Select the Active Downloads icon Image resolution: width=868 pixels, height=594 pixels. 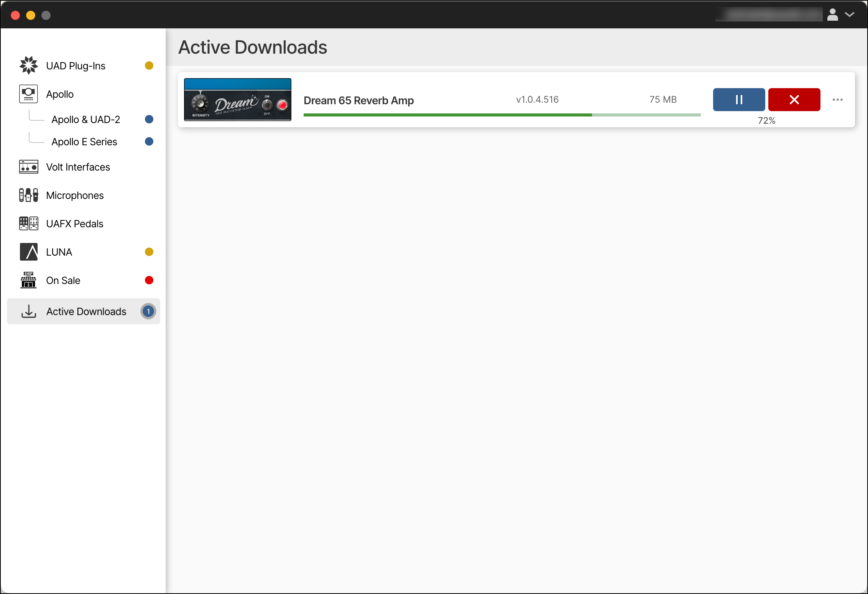point(28,311)
